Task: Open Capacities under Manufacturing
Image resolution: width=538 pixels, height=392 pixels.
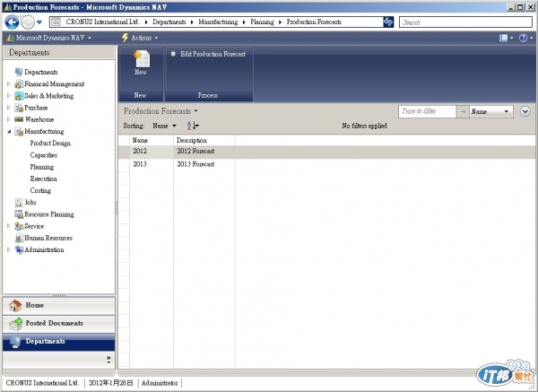Action: tap(44, 155)
